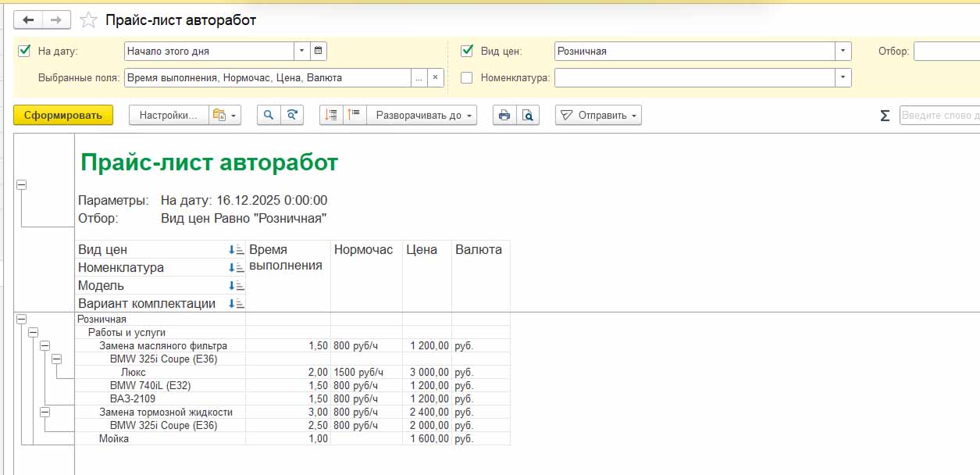Toggle the 'Вид цен' checkbox
This screenshot has height=475, width=980.
467,52
